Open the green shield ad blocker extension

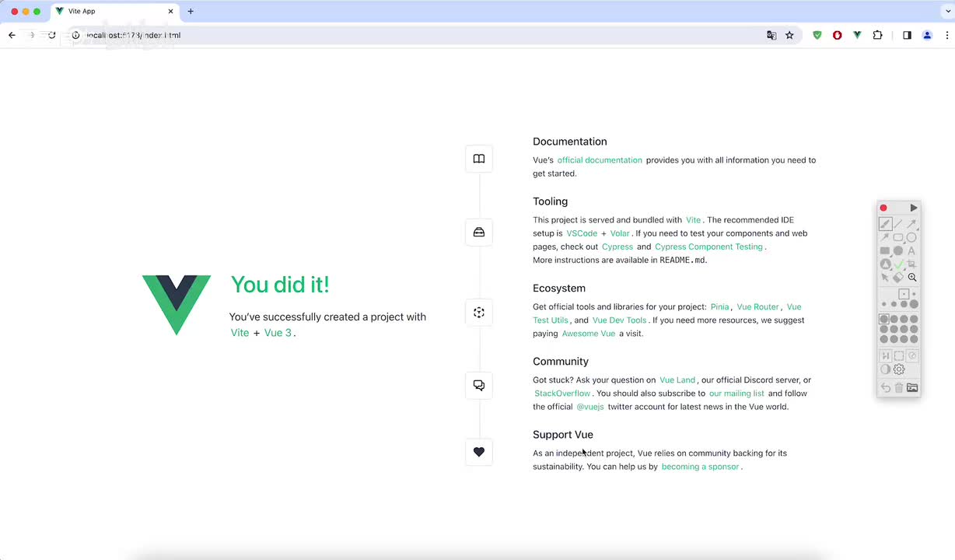[x=817, y=35]
